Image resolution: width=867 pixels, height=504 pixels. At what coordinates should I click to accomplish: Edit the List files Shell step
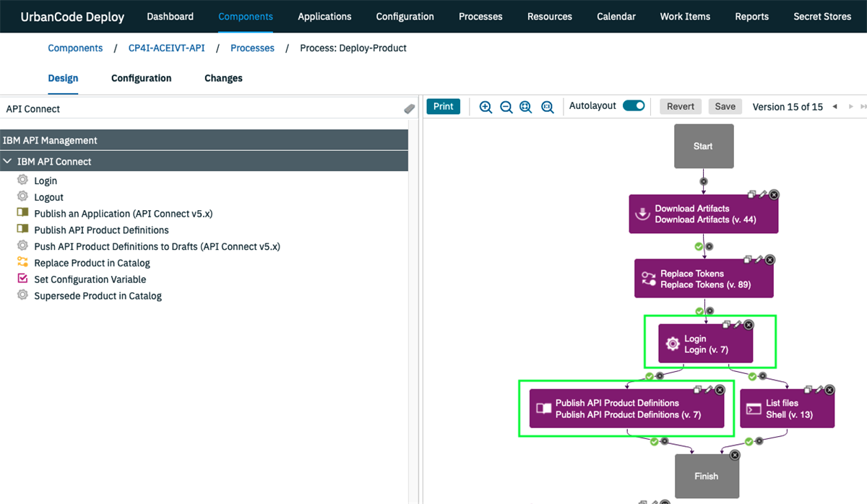coord(820,388)
